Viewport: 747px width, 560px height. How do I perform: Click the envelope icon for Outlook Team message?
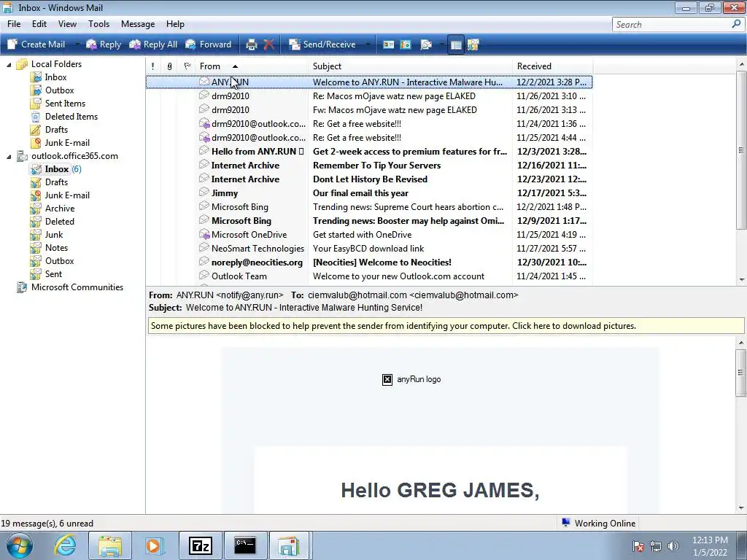(204, 275)
